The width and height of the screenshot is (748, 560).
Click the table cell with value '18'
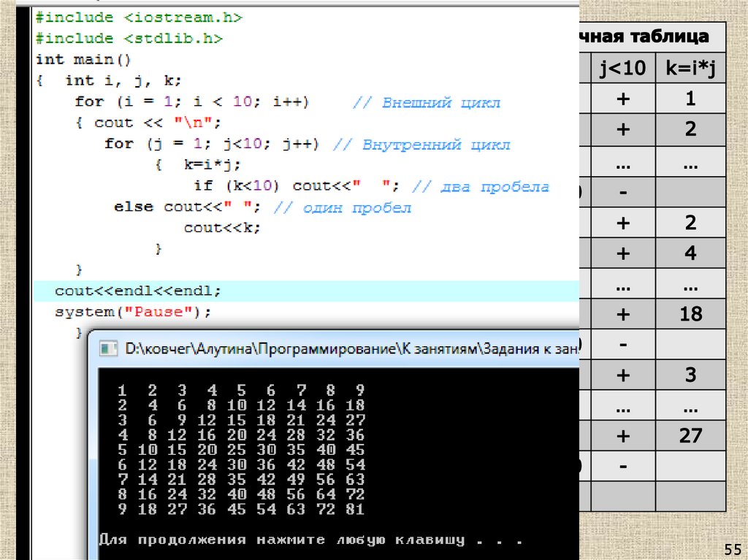[x=690, y=314]
